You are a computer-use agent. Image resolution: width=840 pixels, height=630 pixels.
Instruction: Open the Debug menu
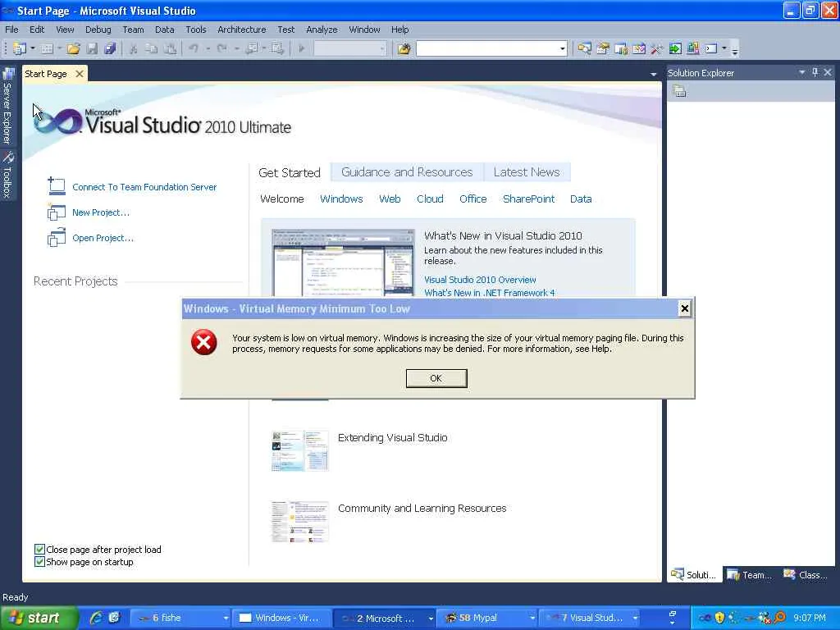pos(98,30)
